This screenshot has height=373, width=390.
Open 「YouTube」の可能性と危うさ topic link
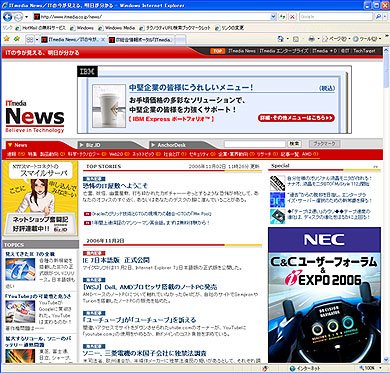(x=38, y=296)
